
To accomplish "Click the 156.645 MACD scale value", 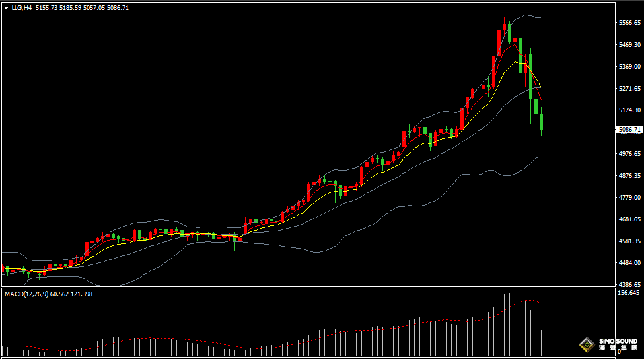I will [x=627, y=293].
